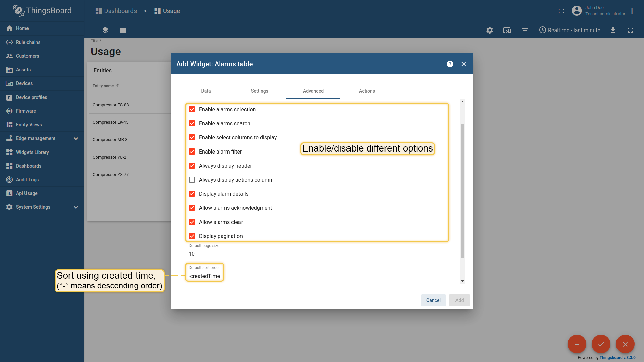
Task: Discard dashboard changes with X button
Action: (x=625, y=344)
